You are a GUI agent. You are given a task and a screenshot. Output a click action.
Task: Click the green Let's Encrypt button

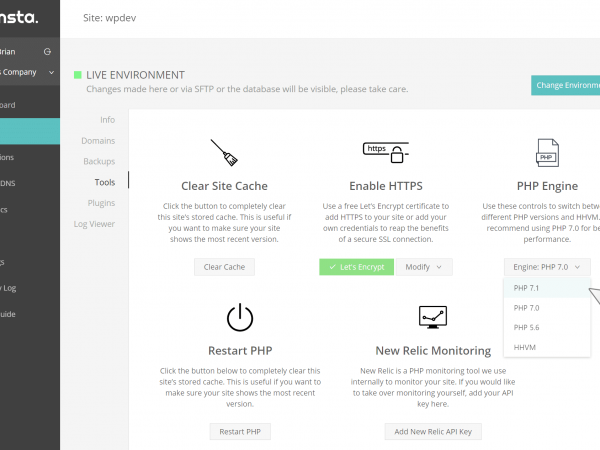coord(357,267)
